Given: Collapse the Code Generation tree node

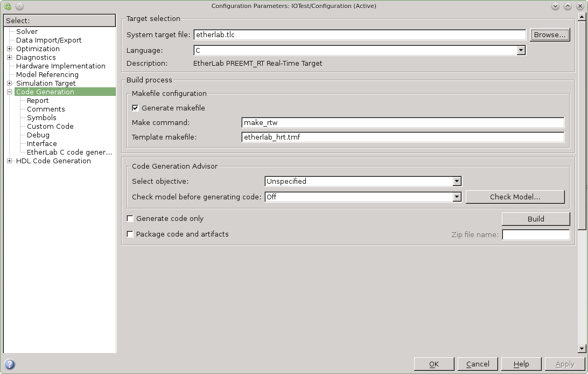Looking at the screenshot, I should (9, 92).
